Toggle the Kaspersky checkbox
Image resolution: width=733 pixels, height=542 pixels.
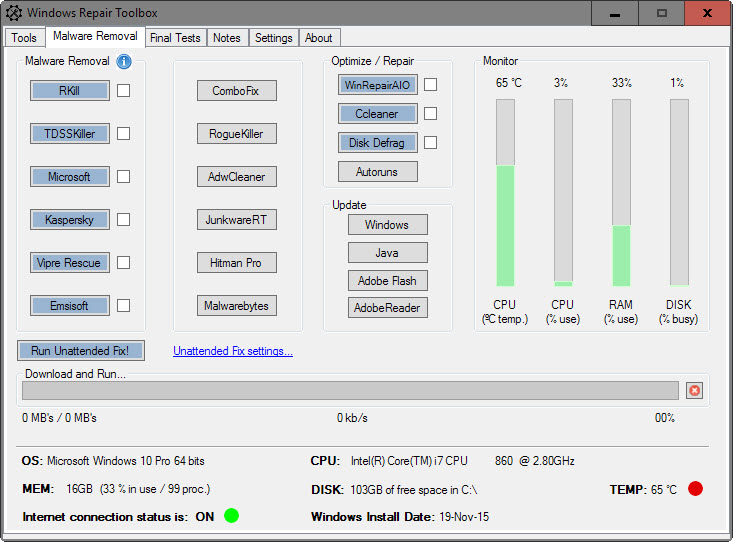click(123, 219)
